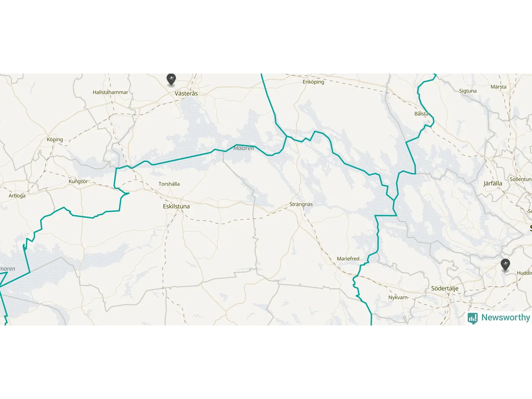Click the Hallstahammar town label
The width and height of the screenshot is (532, 399).
(x=111, y=92)
